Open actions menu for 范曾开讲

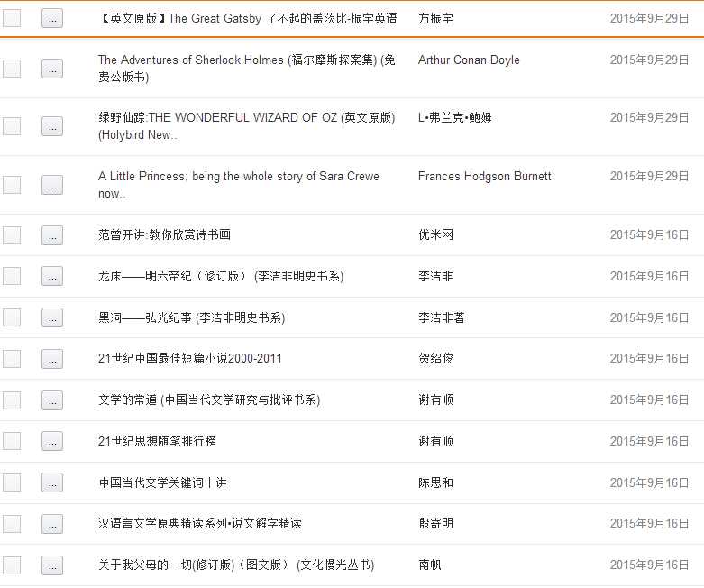click(52, 235)
